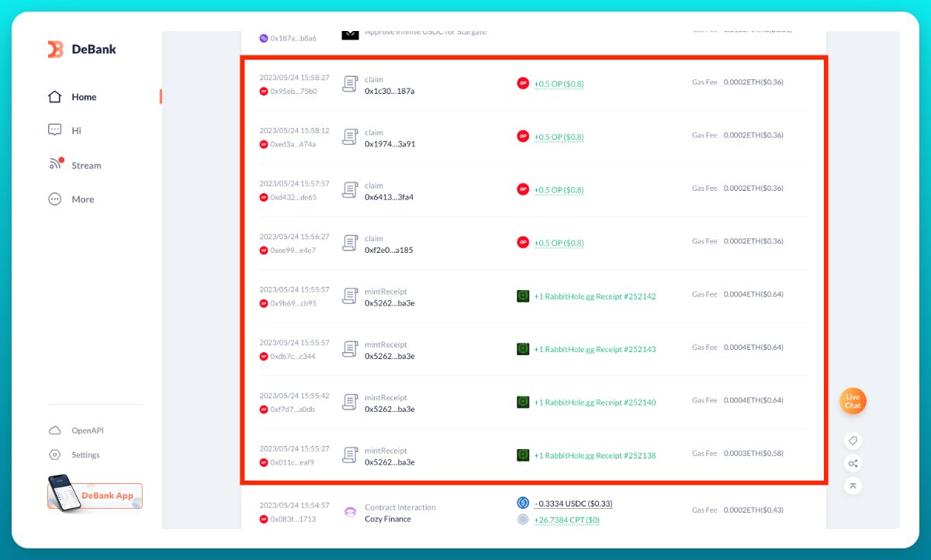This screenshot has width=931, height=560.
Task: Click the -0.3334 USDC amount
Action: [573, 503]
